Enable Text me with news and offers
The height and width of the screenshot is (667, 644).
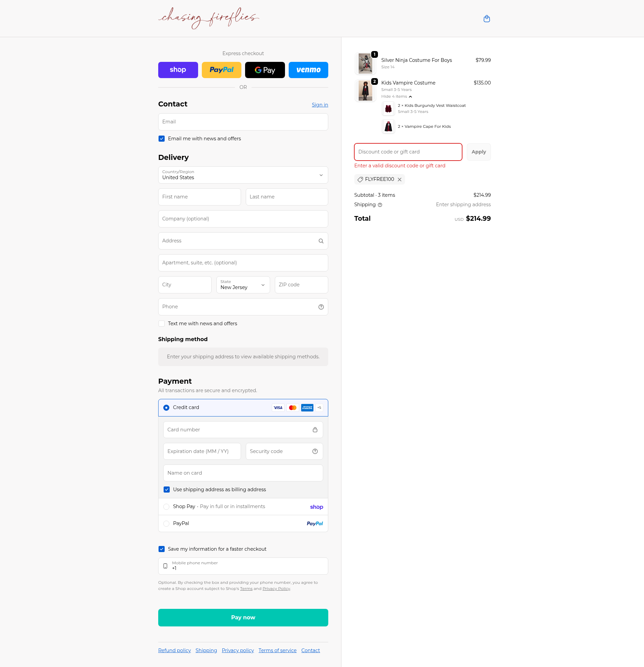coord(162,324)
